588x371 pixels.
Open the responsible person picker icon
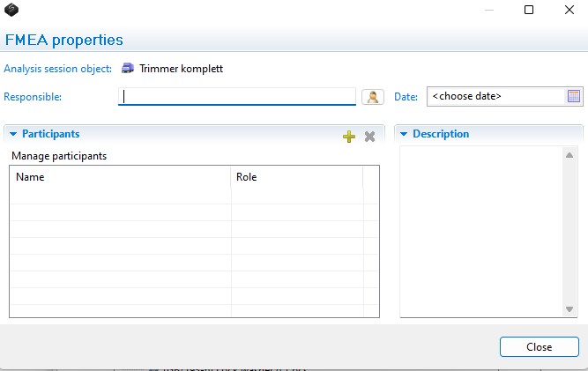coord(372,97)
